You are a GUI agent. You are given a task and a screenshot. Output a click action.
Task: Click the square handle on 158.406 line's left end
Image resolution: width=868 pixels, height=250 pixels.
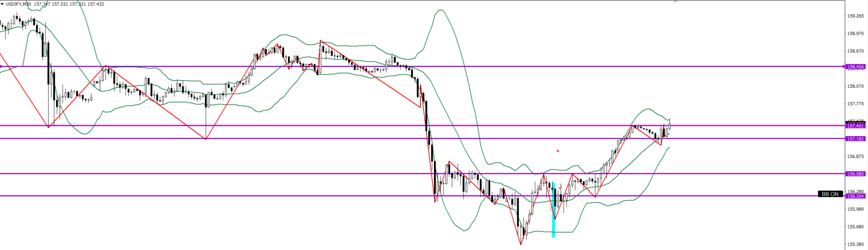1,66
